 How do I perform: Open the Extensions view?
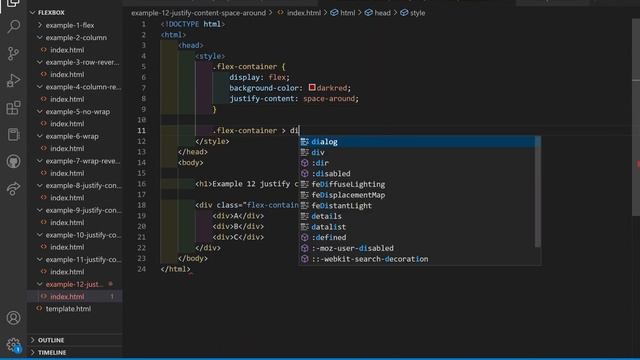[13, 108]
